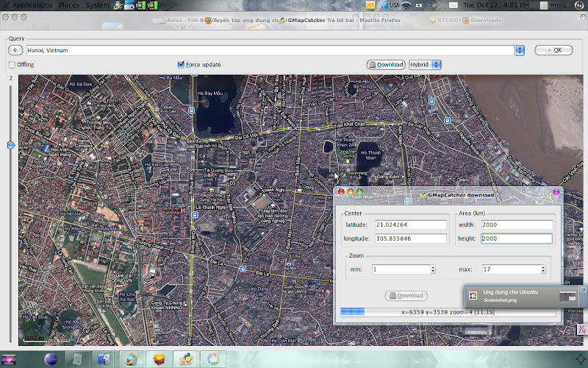Click the longitude input field
Image resolution: width=588 pixels, height=368 pixels.
[411, 238]
